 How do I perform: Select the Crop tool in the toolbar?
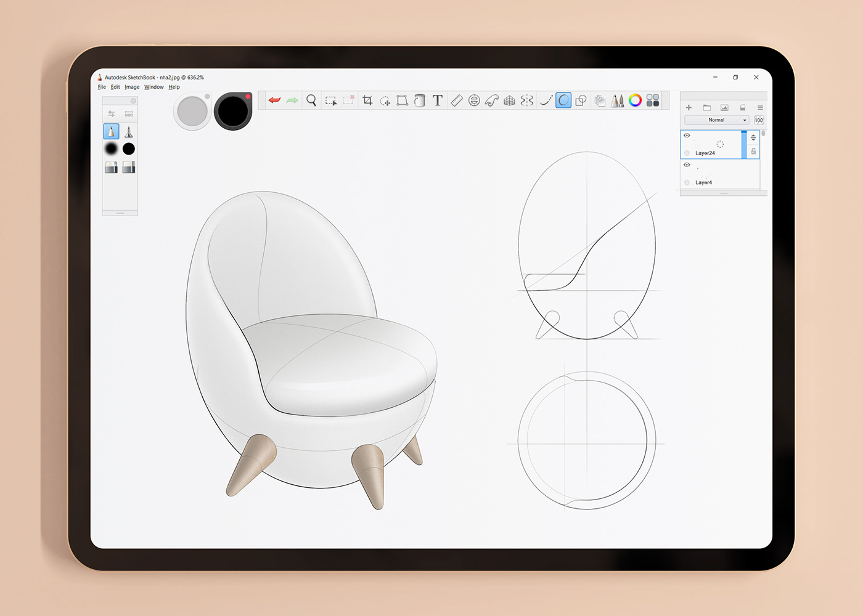click(x=367, y=100)
